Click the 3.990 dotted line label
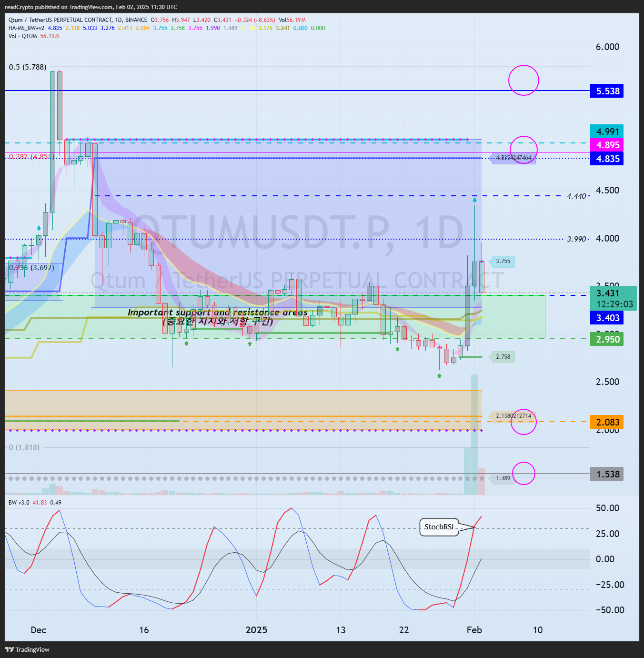The width and height of the screenshot is (644, 658). [576, 239]
